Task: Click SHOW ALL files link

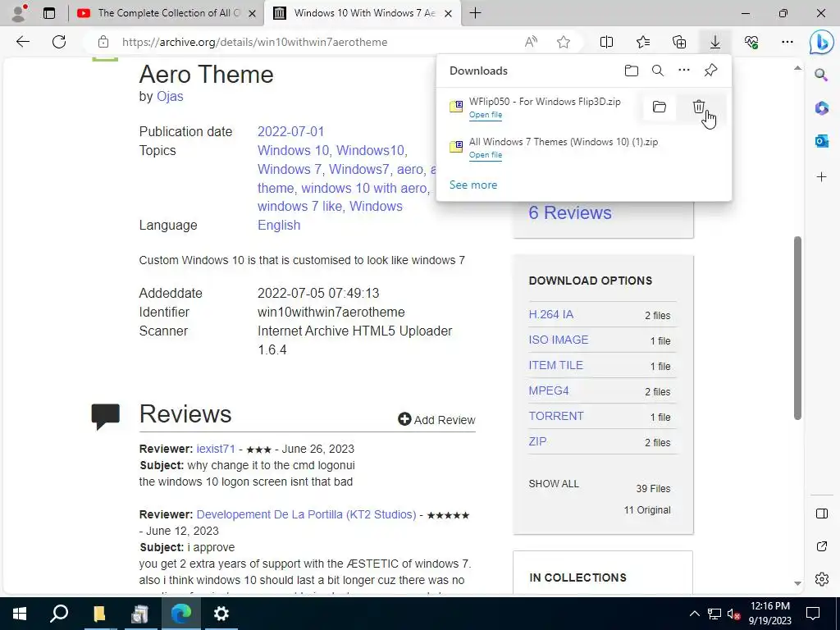Action: click(554, 484)
